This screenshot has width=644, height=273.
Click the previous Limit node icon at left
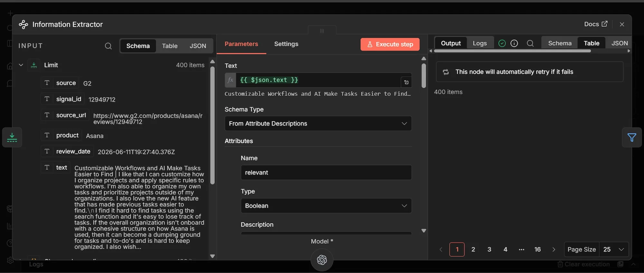12,137
